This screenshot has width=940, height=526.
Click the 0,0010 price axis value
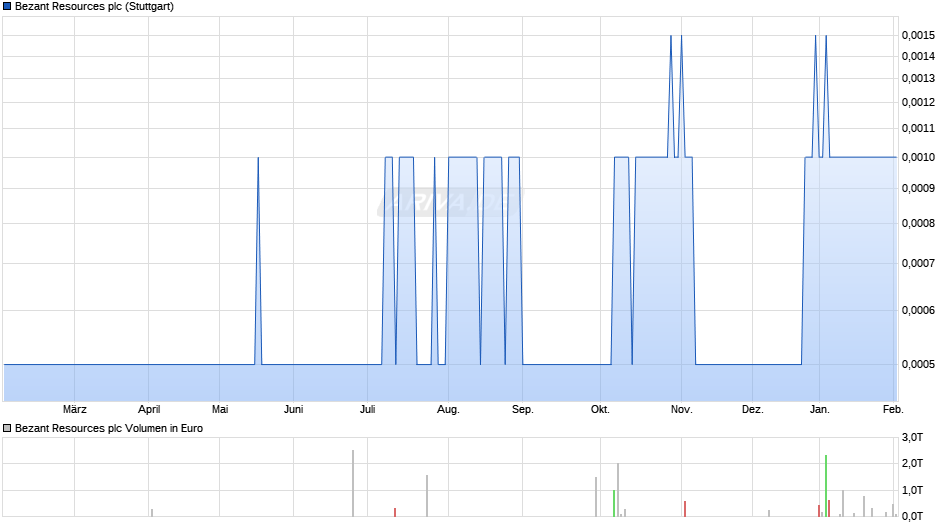(918, 157)
